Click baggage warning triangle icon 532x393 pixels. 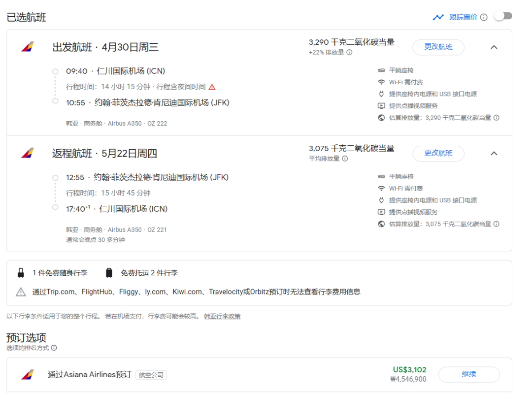[x=21, y=292]
